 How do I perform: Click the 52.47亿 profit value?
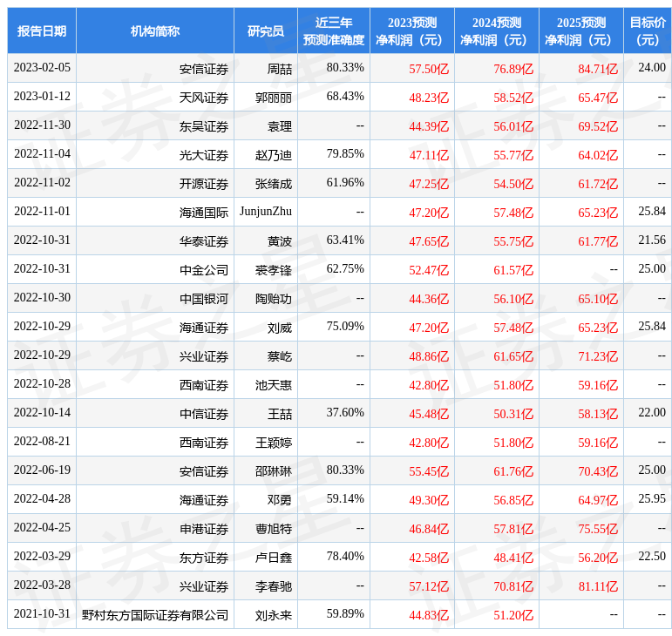pos(429,270)
